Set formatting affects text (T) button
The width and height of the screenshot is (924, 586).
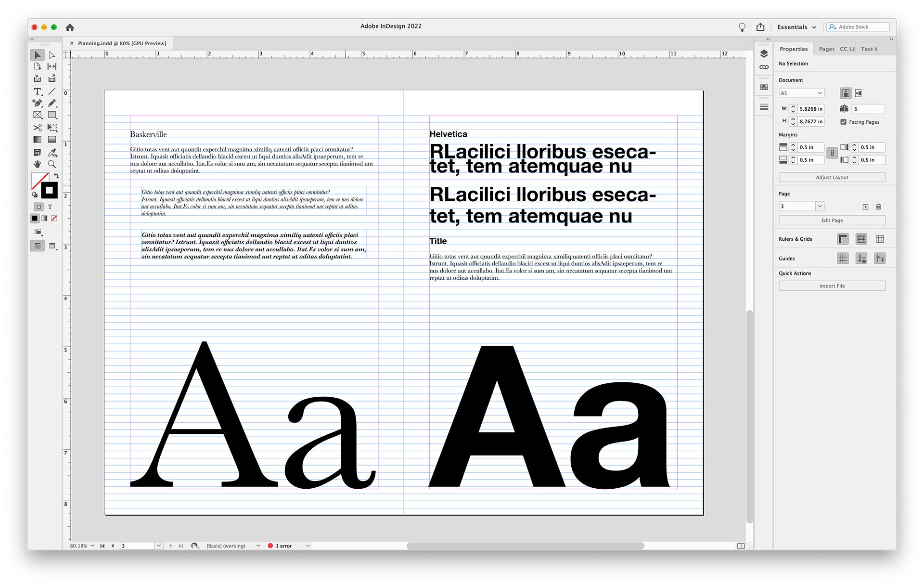pyautogui.click(x=50, y=207)
